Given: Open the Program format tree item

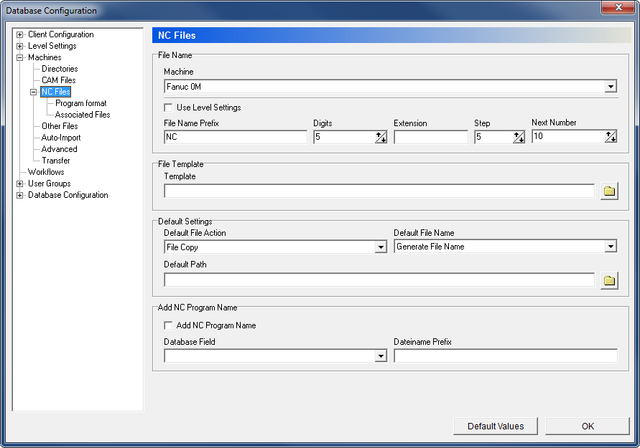Looking at the screenshot, I should tap(81, 103).
